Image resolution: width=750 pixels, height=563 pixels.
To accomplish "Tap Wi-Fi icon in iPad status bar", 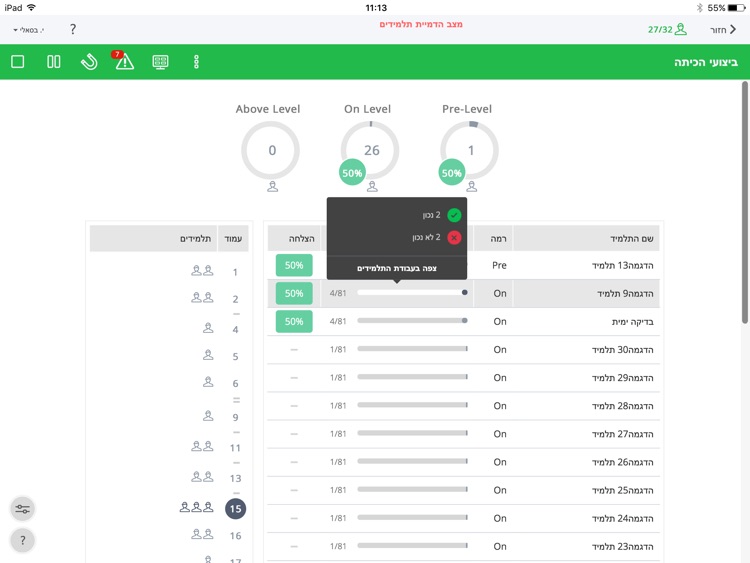I will pos(32,8).
